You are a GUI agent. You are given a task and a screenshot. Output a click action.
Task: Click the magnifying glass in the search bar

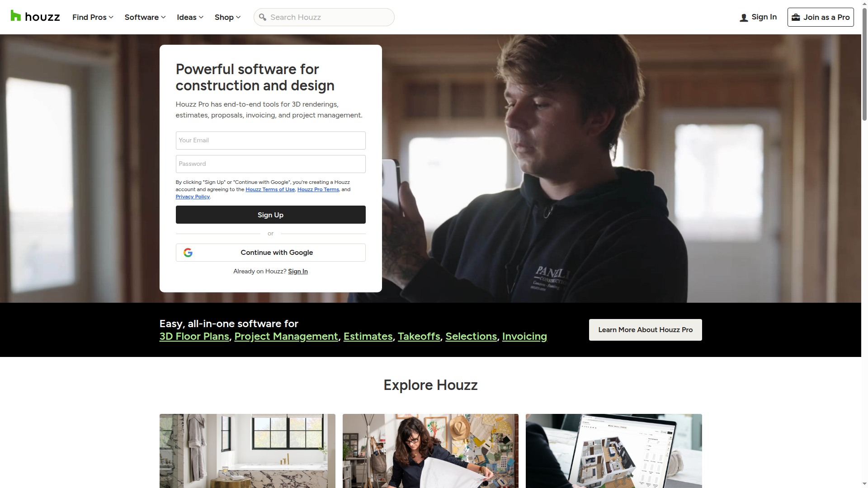pyautogui.click(x=263, y=17)
